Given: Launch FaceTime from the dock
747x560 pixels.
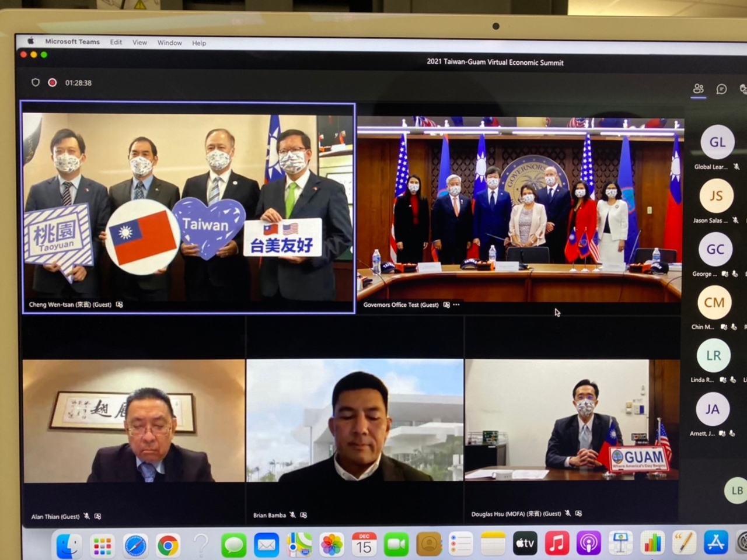Looking at the screenshot, I should click(396, 545).
